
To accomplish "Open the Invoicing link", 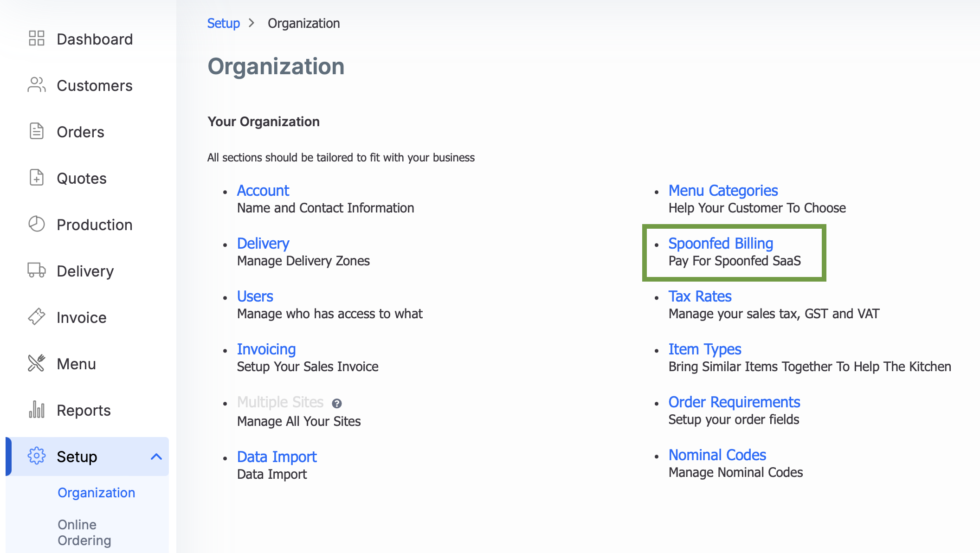I will (x=266, y=349).
